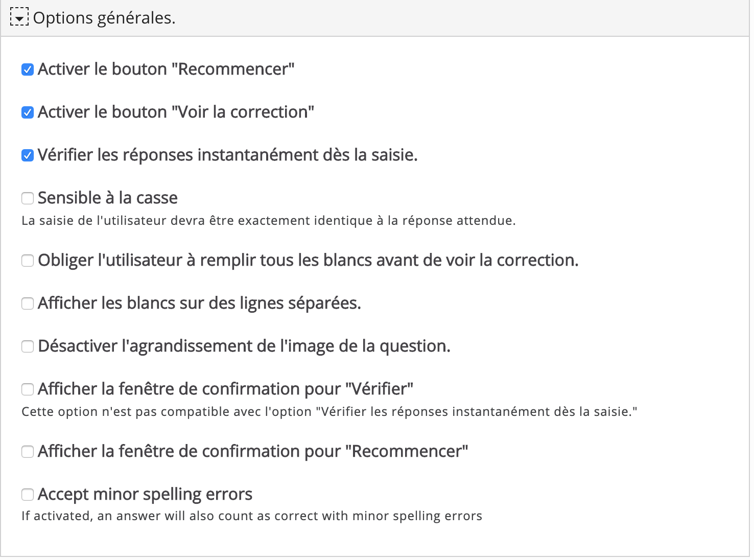Untick the Vérifier les réponses instantanément checkbox
Viewport: 754px width, 560px height.
[x=28, y=155]
